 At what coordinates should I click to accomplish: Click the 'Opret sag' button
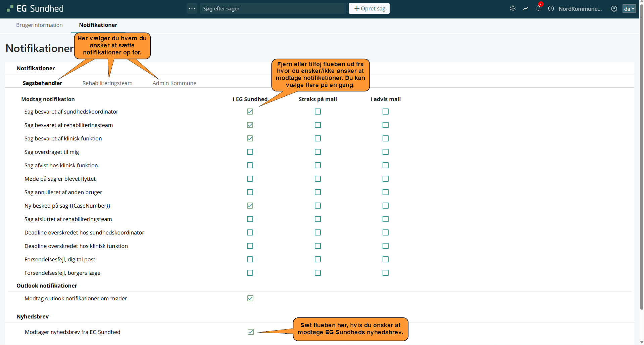(369, 9)
